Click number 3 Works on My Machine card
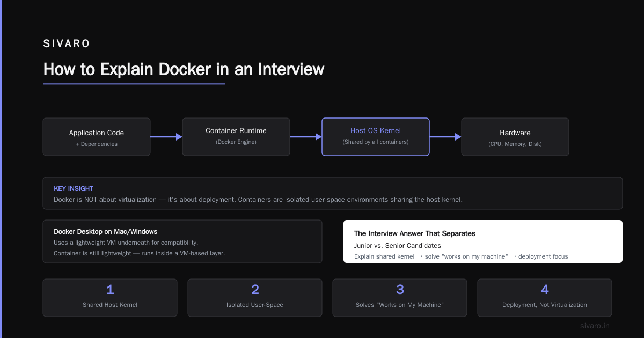644x338 pixels. click(400, 298)
